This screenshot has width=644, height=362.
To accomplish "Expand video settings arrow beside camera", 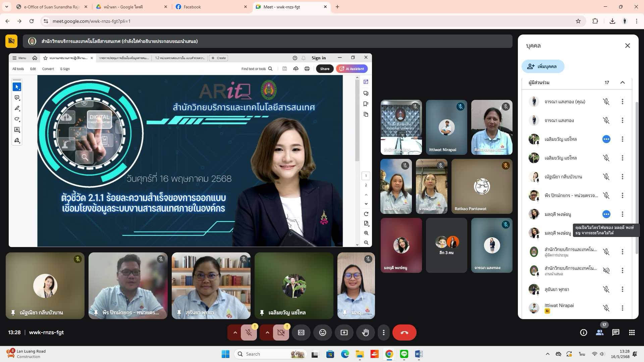I will tap(267, 333).
